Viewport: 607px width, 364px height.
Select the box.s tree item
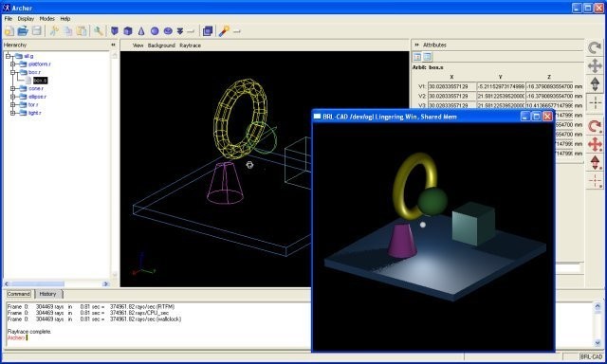click(40, 81)
